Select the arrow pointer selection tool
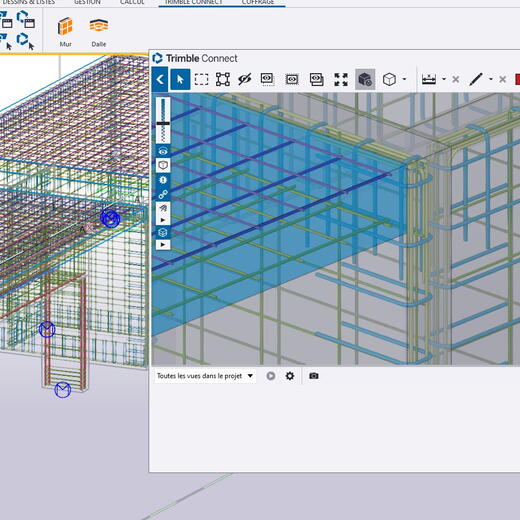This screenshot has width=520, height=520. point(180,79)
